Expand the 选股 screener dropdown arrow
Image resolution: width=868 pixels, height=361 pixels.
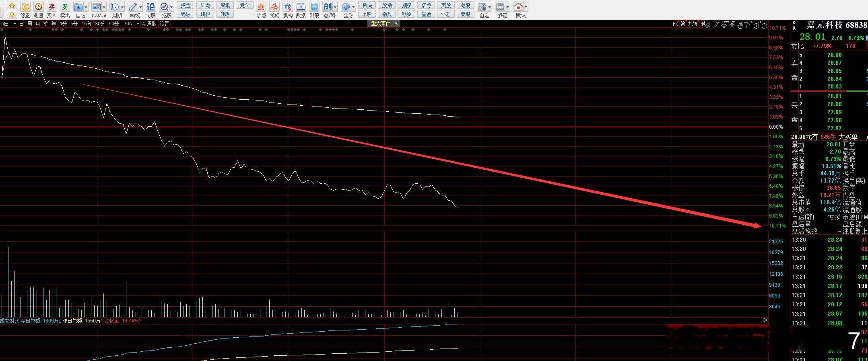[172, 7]
